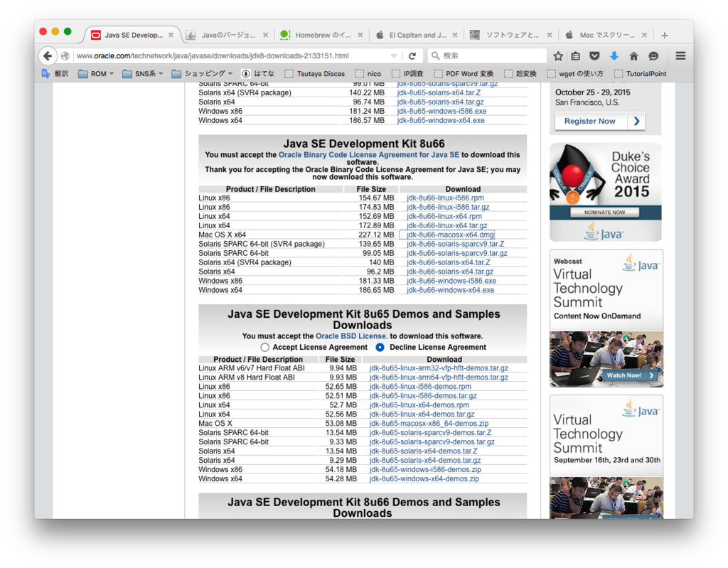Screen dimensions: 728x568
Task: Go to the home page icon
Action: click(633, 56)
